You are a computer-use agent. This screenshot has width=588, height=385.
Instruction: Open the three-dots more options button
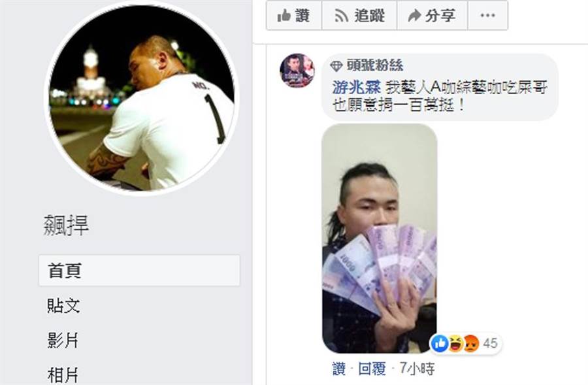pyautogui.click(x=487, y=16)
